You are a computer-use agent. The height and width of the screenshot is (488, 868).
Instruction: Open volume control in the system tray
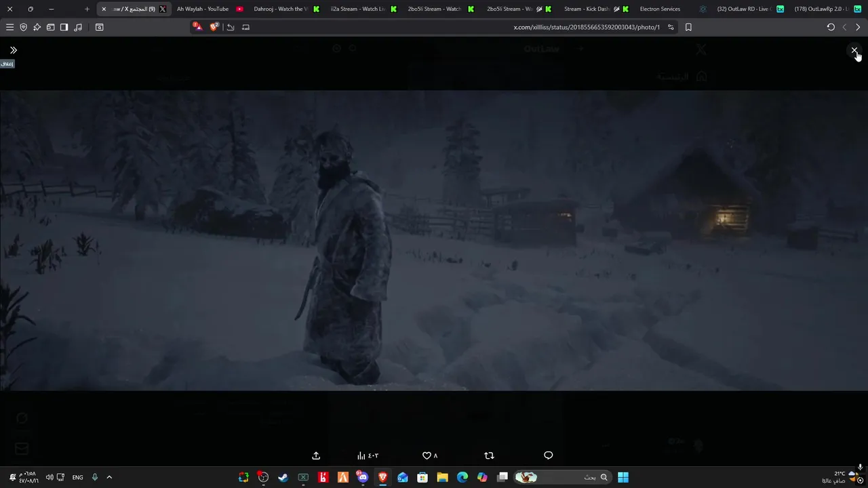(50, 477)
